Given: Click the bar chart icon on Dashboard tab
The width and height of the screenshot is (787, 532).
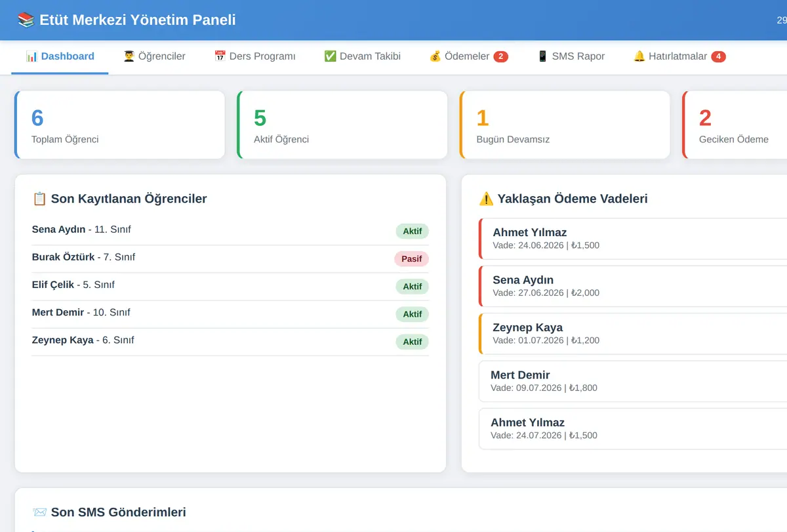Looking at the screenshot, I should click(31, 56).
